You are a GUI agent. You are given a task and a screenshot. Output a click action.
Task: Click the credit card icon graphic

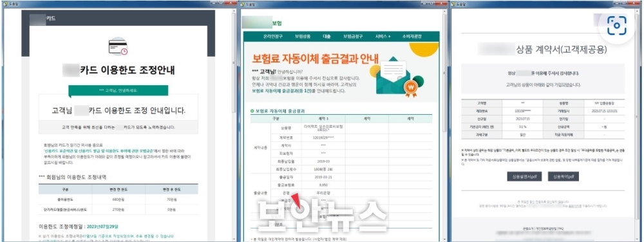118,47
